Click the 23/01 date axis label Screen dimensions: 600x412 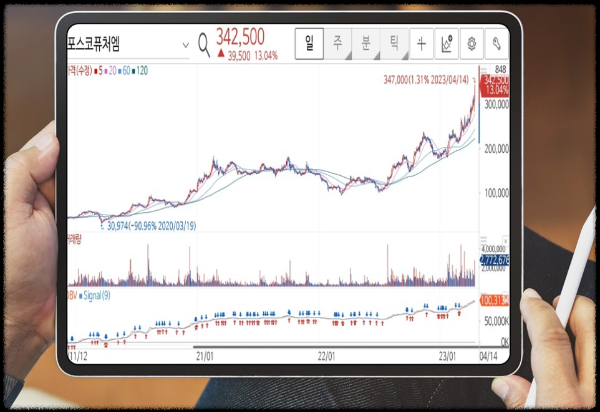point(447,356)
